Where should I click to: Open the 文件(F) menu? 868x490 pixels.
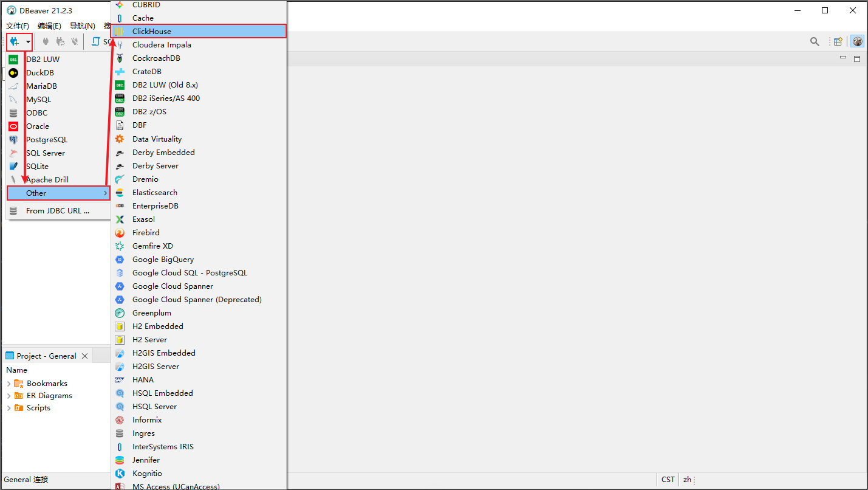point(17,26)
